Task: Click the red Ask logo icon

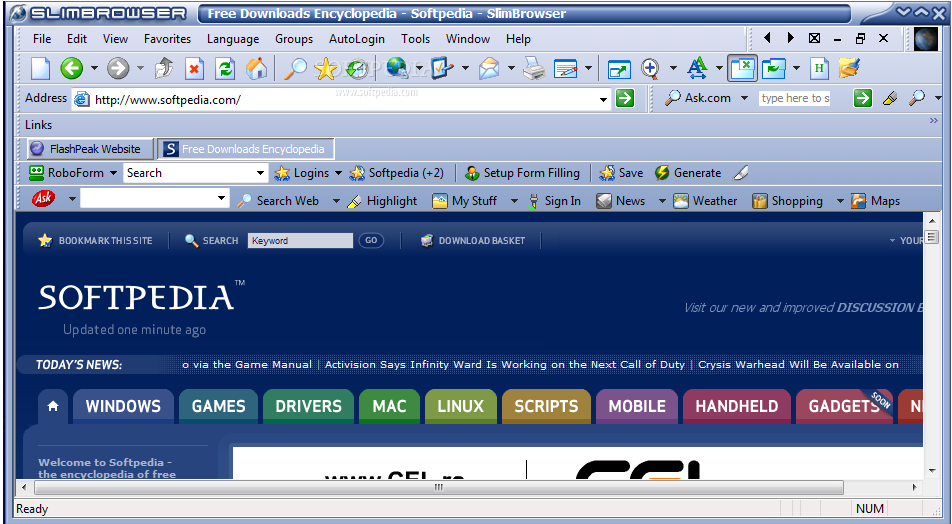Action: pyautogui.click(x=43, y=199)
